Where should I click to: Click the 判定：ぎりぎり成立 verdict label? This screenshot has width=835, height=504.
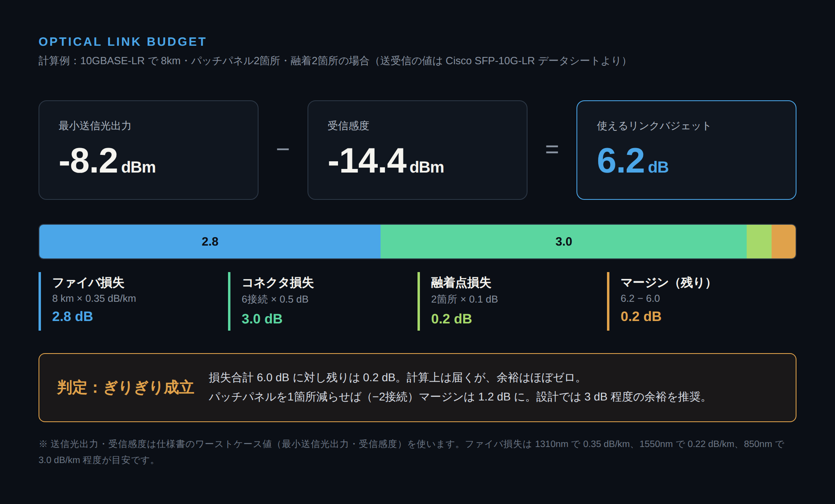[126, 388]
